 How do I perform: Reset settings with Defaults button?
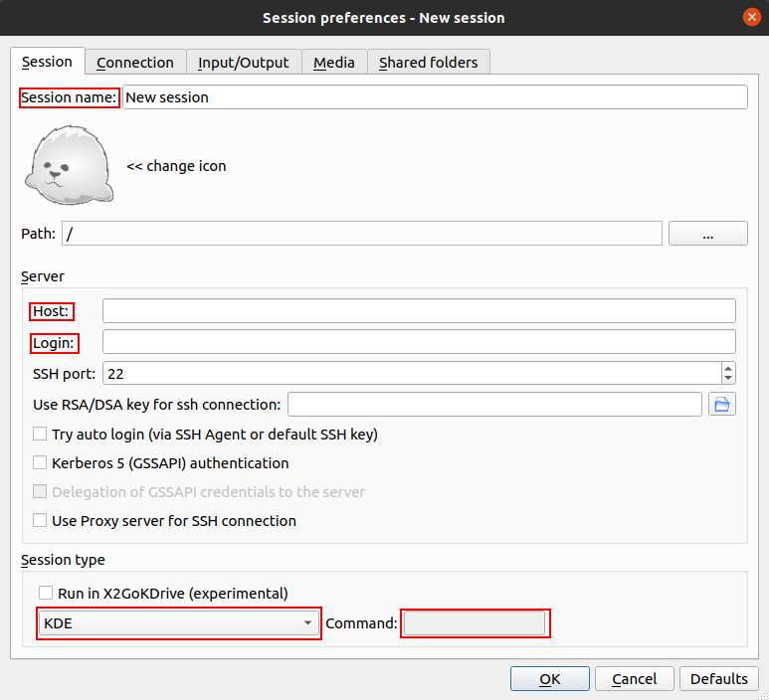point(718,679)
